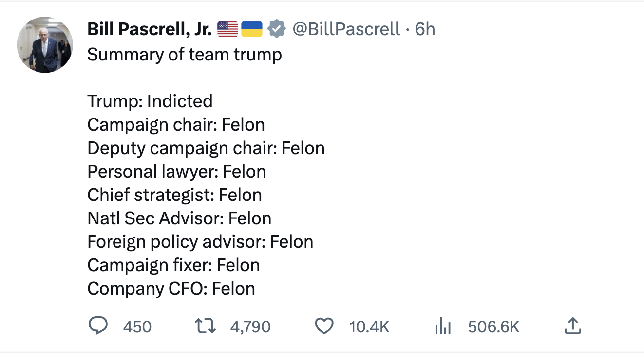Like the tweet with the heart icon
Image resolution: width=644 pixels, height=356 pixels.
click(324, 326)
